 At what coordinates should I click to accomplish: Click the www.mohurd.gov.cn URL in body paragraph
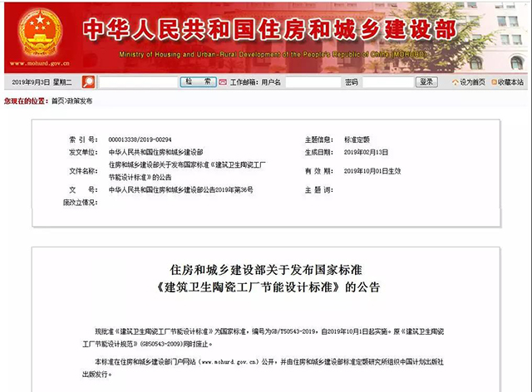tap(229, 362)
